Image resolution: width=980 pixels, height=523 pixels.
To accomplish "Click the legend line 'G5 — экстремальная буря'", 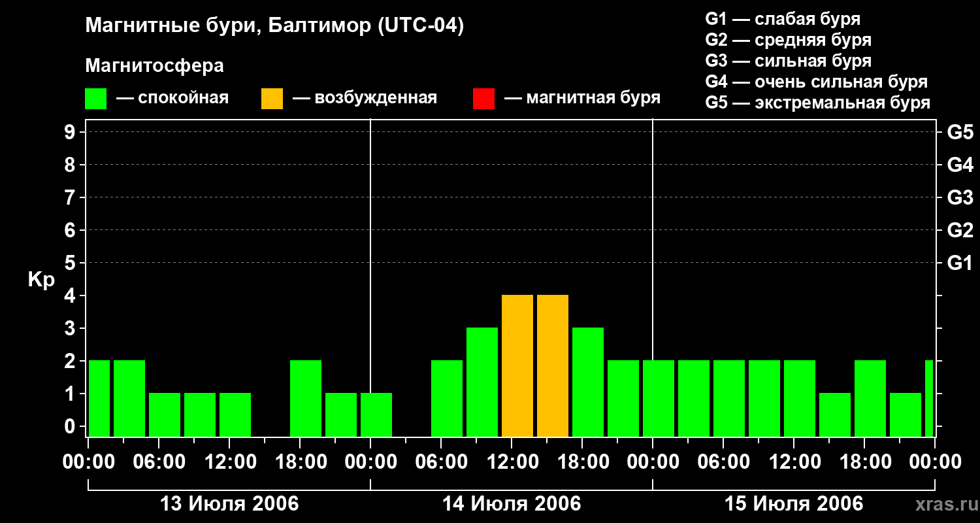I will click(818, 103).
